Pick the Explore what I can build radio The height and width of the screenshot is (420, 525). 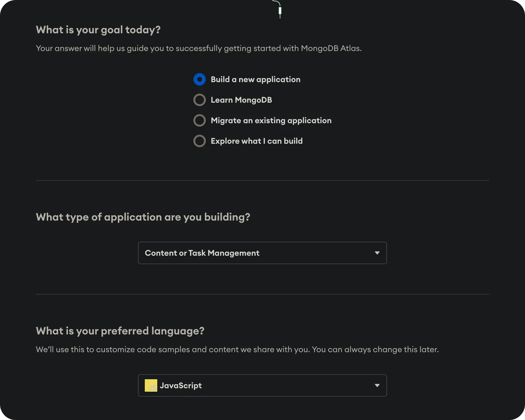(x=200, y=141)
